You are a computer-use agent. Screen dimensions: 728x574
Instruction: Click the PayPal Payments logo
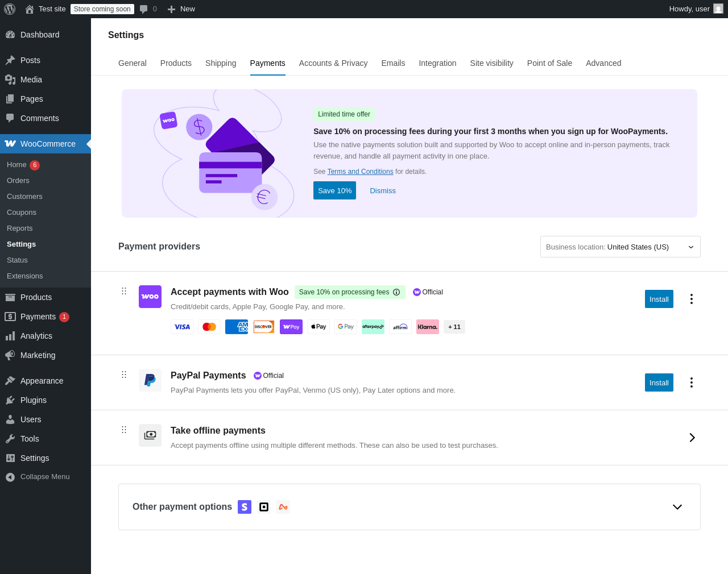[x=150, y=380]
